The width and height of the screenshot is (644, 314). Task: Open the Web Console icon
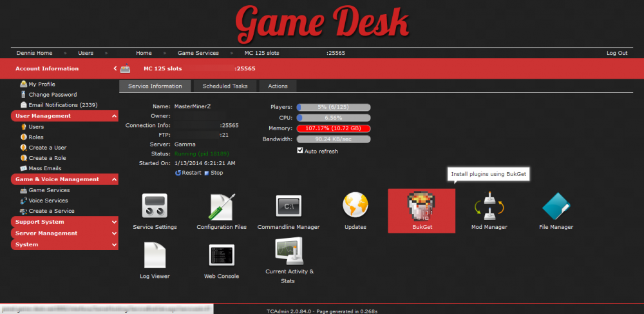click(222, 256)
